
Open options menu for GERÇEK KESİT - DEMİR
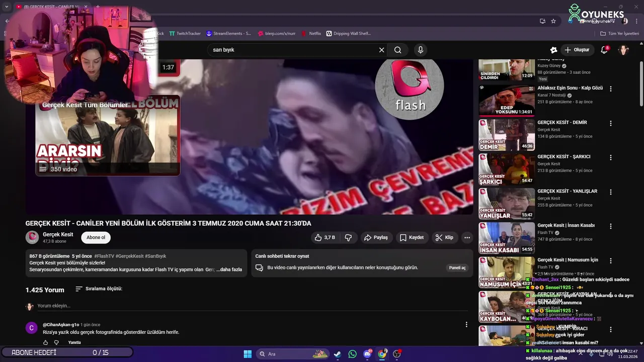point(611,123)
